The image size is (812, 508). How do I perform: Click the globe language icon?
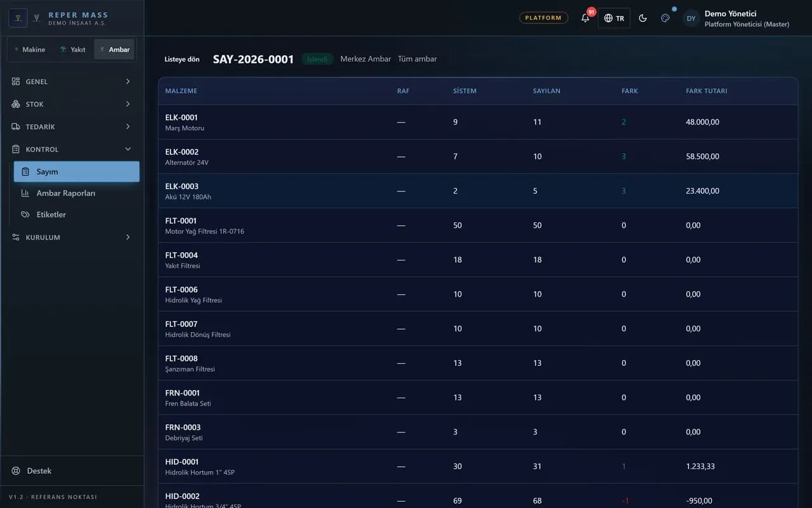(608, 18)
